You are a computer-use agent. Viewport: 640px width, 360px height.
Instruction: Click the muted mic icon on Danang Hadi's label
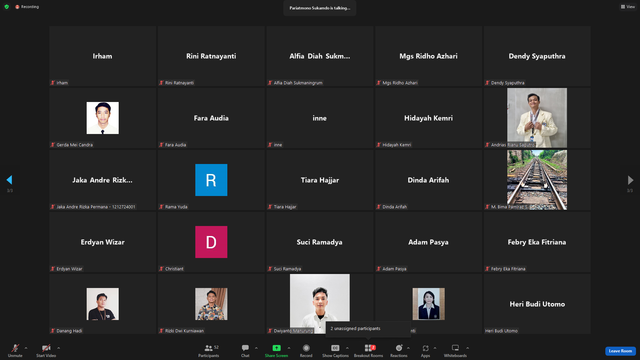click(x=53, y=331)
